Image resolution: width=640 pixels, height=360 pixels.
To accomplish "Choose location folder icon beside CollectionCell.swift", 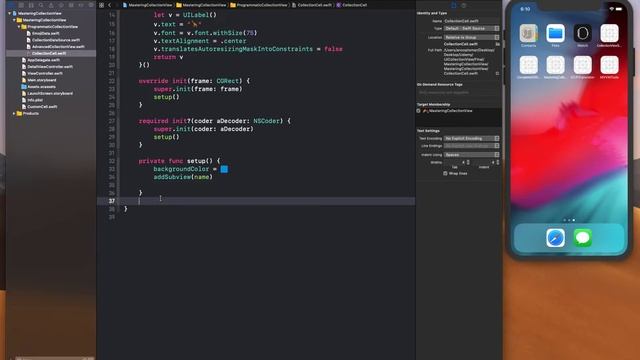I will point(497,44).
